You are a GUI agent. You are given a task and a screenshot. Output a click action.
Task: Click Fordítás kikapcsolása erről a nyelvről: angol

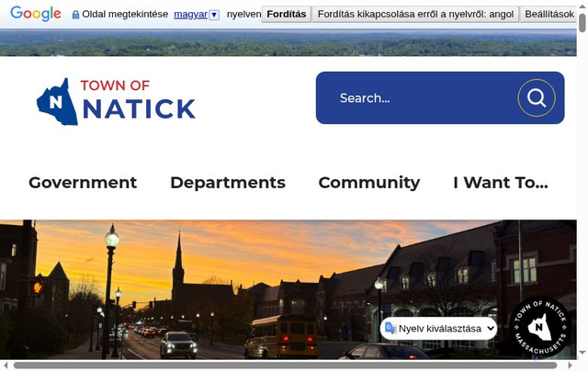click(415, 15)
